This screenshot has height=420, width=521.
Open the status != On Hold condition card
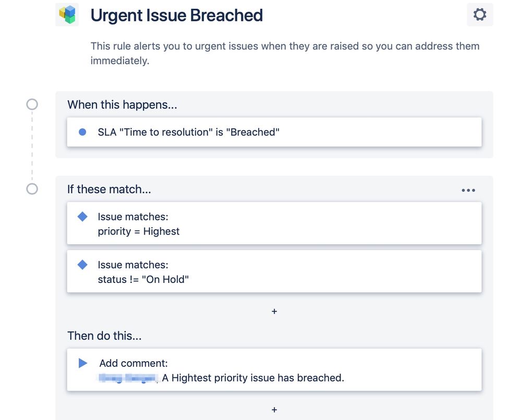274,271
